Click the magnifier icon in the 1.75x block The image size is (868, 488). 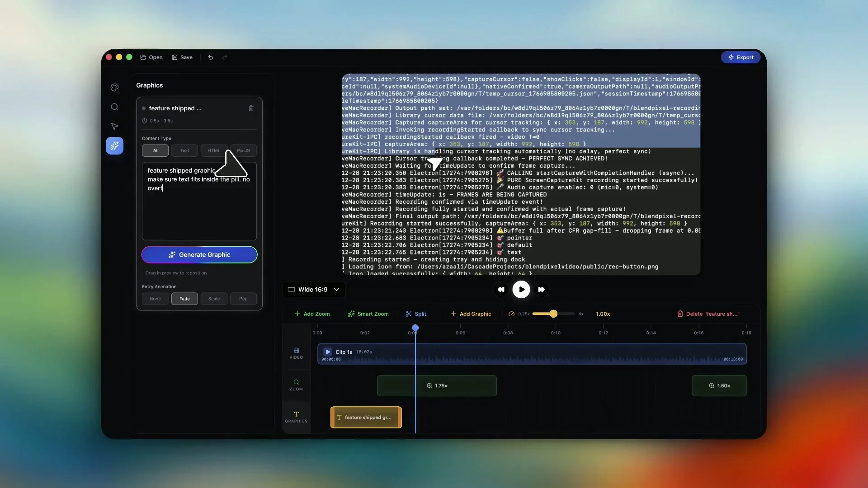[429, 386]
